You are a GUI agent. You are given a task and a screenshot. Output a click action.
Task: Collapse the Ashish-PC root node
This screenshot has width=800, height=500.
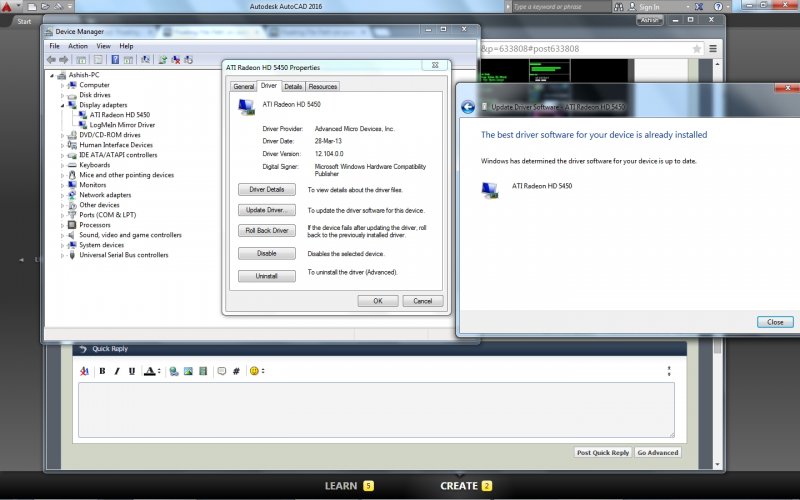52,75
